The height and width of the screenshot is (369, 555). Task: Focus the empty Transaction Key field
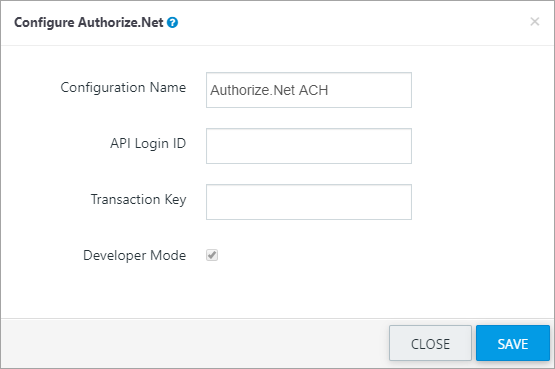pyautogui.click(x=309, y=202)
